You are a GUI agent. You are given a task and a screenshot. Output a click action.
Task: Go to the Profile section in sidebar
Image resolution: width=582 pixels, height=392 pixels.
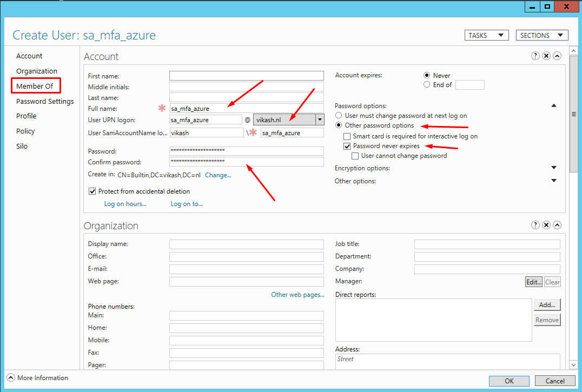pos(27,116)
